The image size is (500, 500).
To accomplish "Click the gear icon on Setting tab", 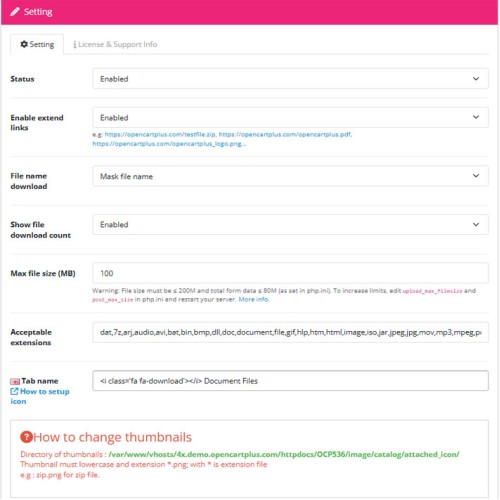I will click(24, 44).
